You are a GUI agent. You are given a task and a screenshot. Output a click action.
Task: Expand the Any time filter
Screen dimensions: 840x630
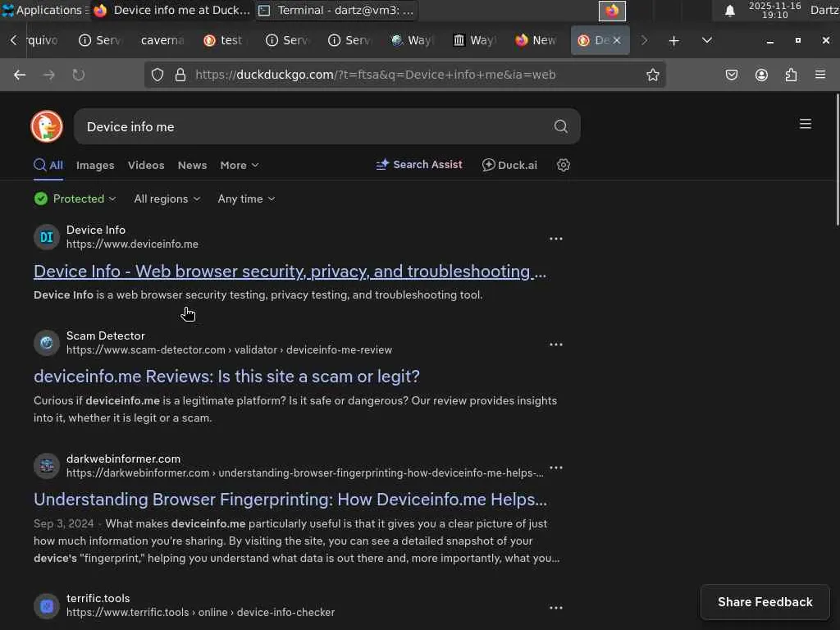(x=246, y=199)
